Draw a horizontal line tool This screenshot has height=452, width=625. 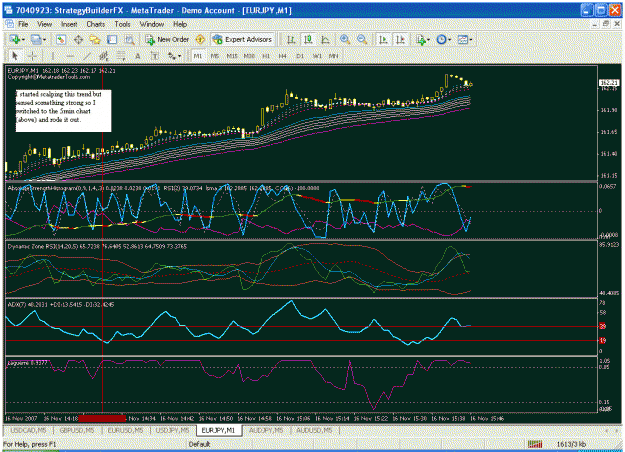(70, 56)
